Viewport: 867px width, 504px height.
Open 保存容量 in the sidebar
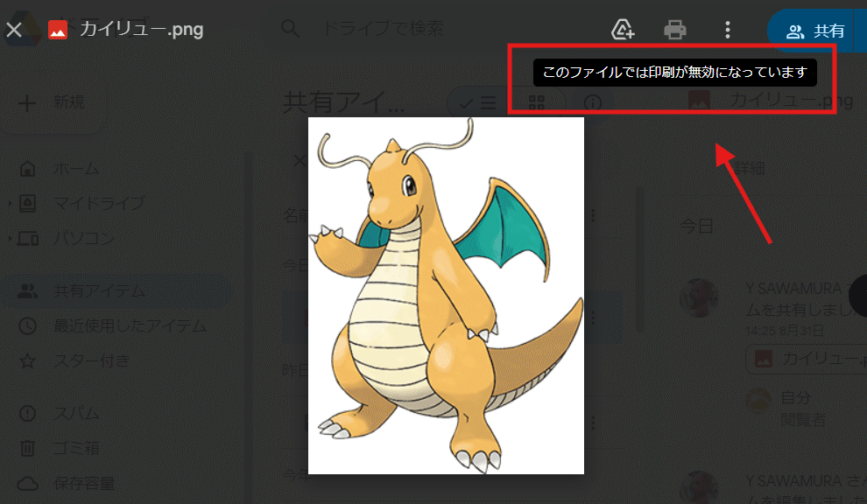[x=84, y=484]
